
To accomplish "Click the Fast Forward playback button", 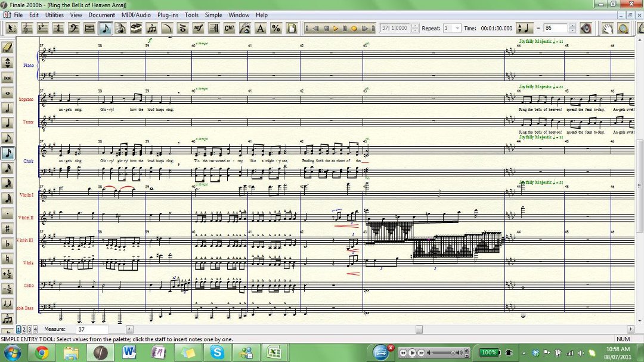I will point(364,29).
